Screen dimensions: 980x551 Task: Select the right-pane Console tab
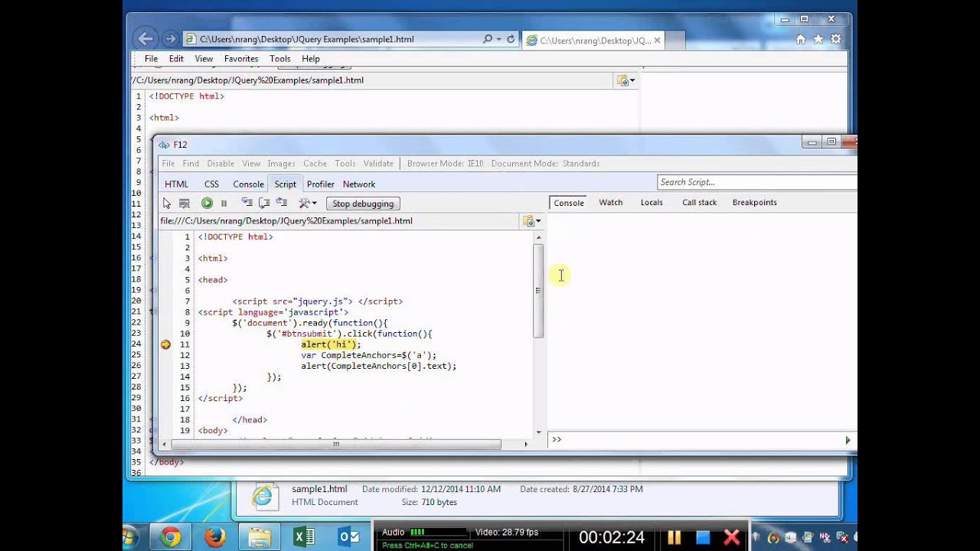569,203
